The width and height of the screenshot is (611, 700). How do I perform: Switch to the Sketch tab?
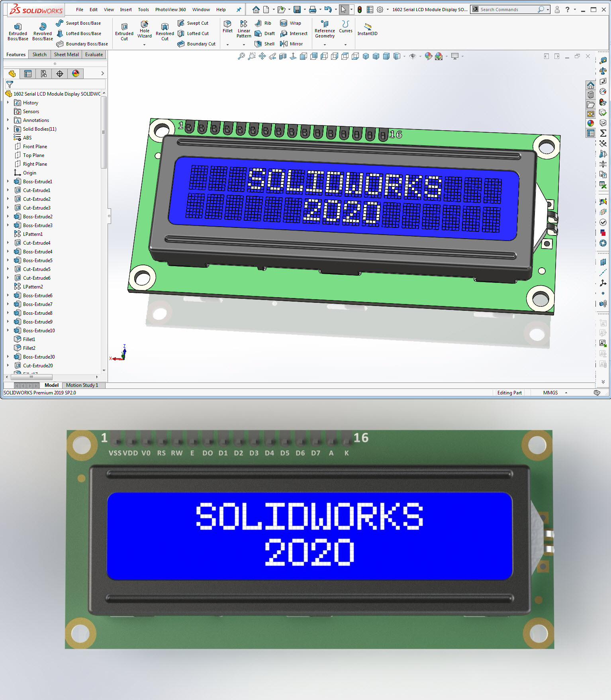coord(39,55)
